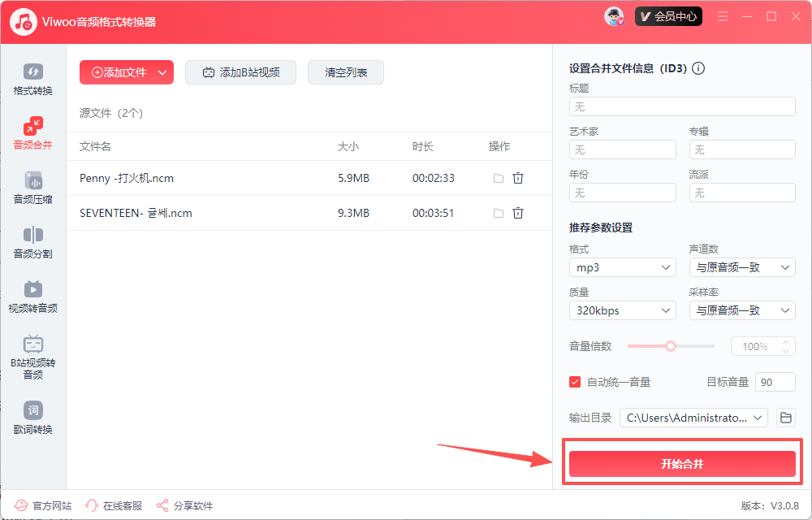Click the 清空列表 button
Viewport: 812px width, 520px height.
point(346,72)
